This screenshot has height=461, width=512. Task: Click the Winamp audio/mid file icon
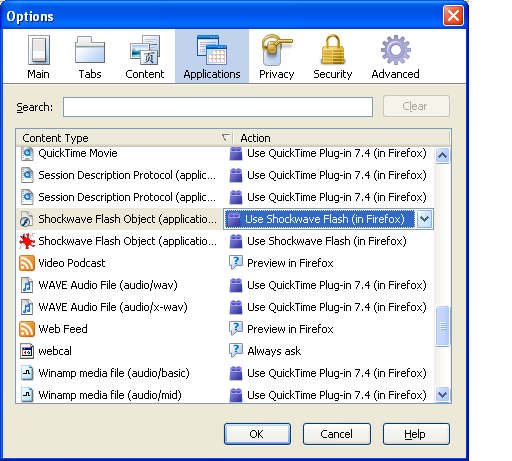coord(27,395)
